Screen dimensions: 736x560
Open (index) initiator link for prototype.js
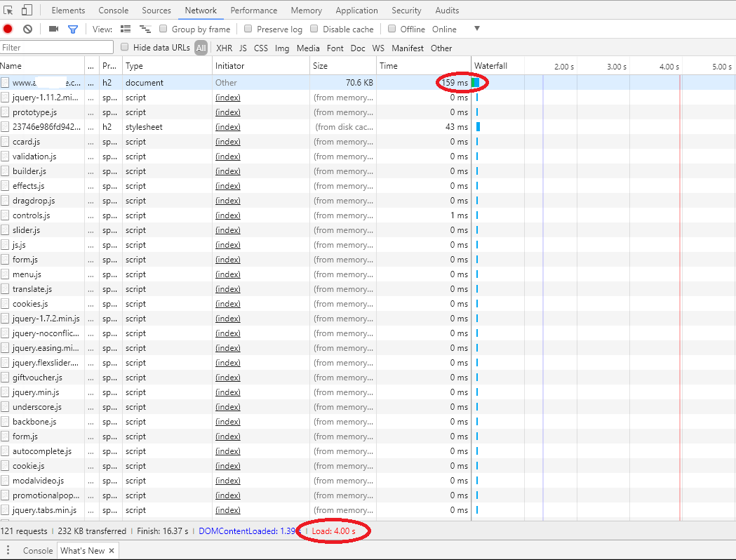[x=227, y=112]
